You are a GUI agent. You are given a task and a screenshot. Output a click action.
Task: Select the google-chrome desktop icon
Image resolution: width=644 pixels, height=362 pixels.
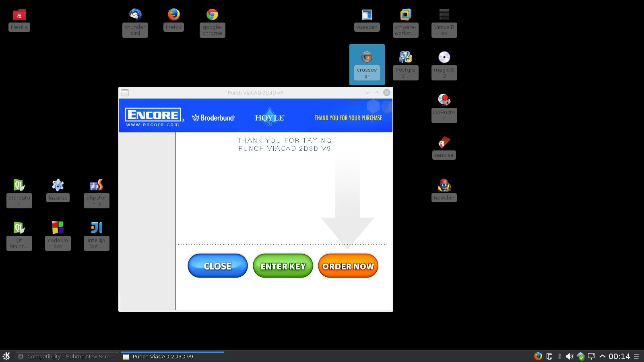click(213, 23)
